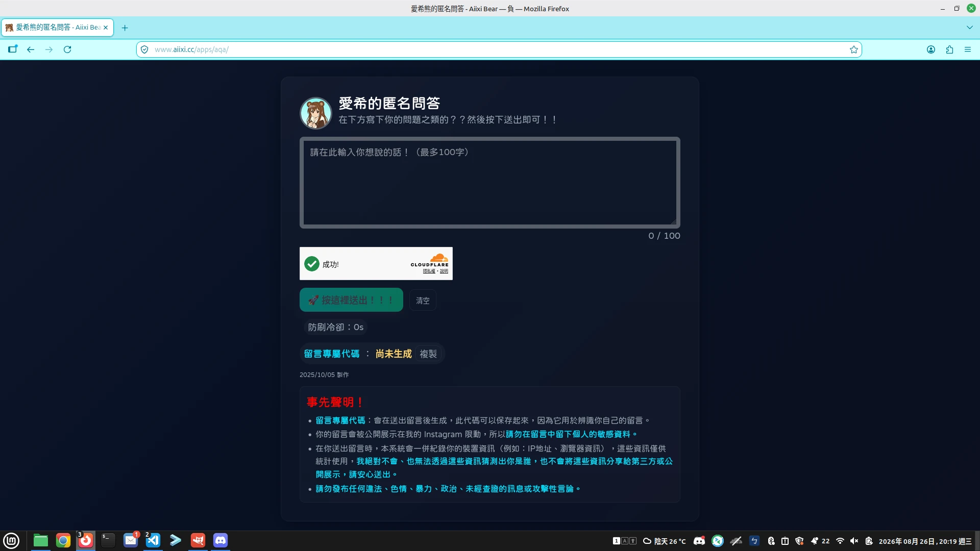Submit with 按這裡送出 button
Viewport: 980px width, 551px height.
click(351, 300)
